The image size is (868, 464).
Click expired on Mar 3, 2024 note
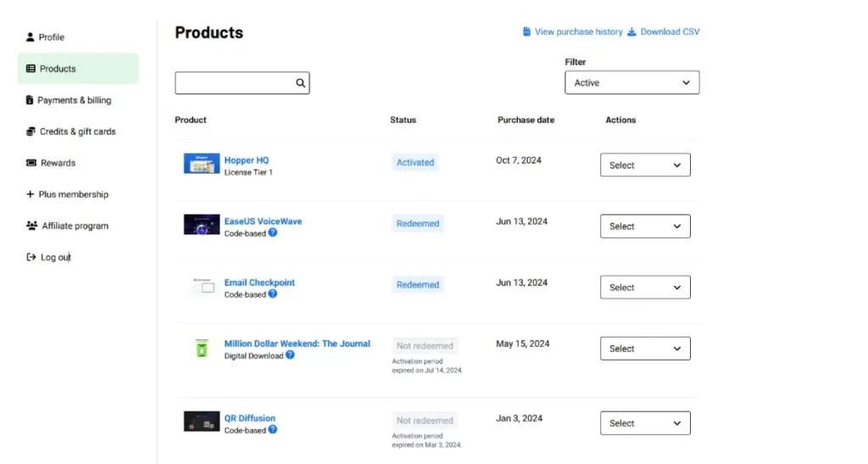(427, 445)
